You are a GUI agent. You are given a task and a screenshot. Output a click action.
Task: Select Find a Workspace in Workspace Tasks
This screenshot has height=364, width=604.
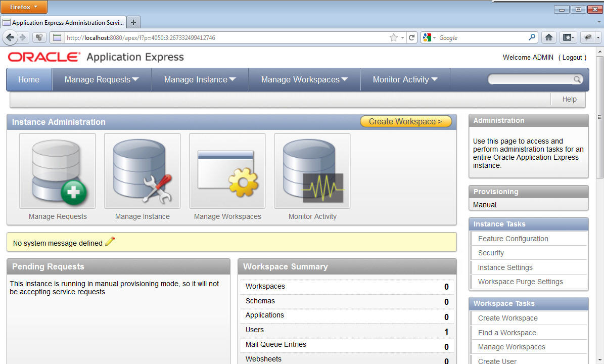506,332
